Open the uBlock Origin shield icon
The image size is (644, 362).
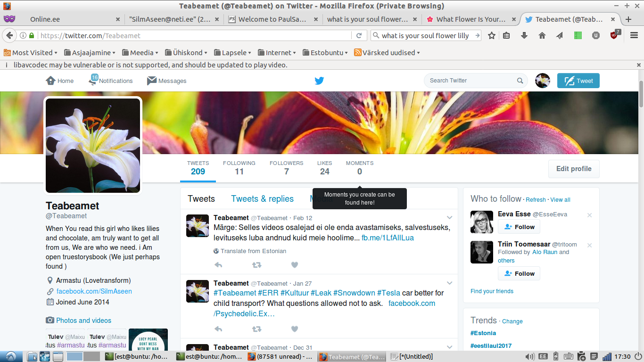point(614,35)
